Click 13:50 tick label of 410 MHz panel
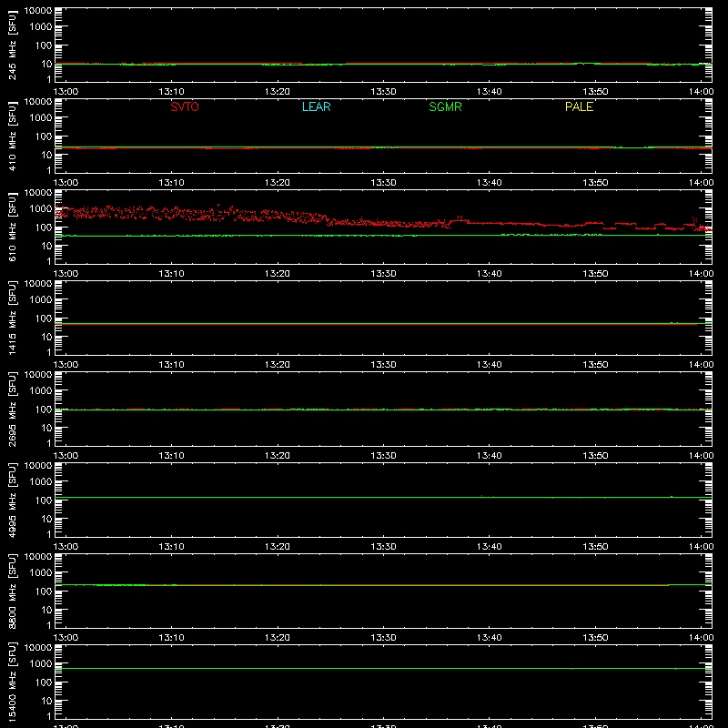This screenshot has height=728, width=728. pos(595,183)
